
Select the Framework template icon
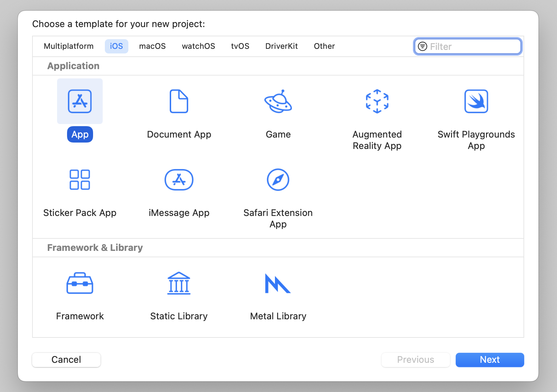click(x=80, y=283)
